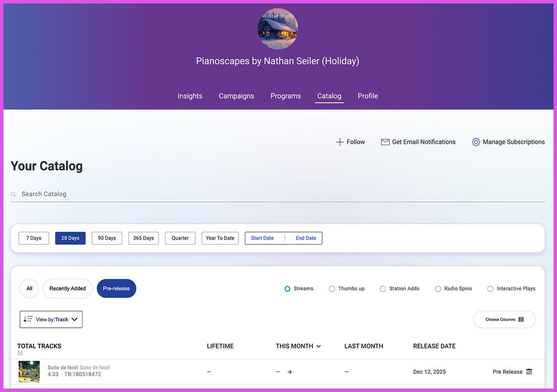Click the envelope icon for email notifications
This screenshot has height=392, width=557.
click(385, 142)
